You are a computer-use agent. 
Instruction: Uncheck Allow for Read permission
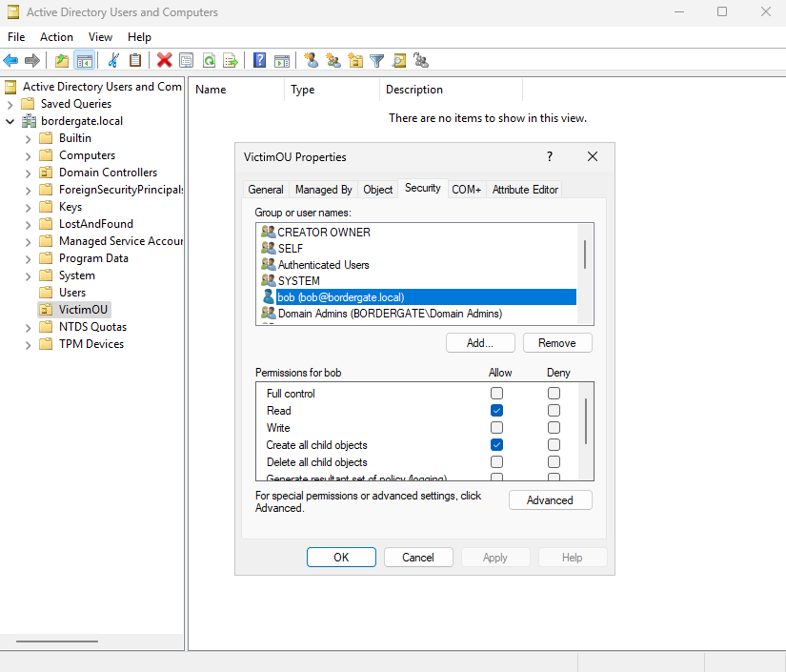pyautogui.click(x=496, y=411)
